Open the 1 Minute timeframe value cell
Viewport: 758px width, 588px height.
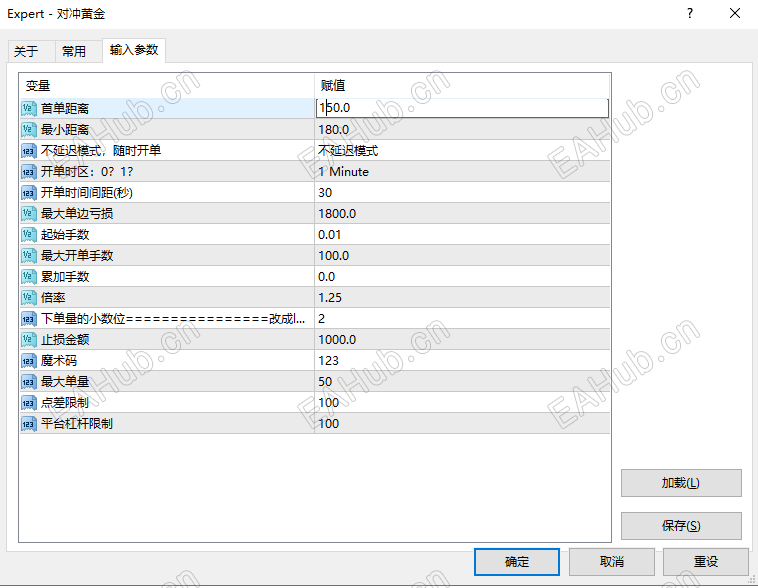point(462,172)
